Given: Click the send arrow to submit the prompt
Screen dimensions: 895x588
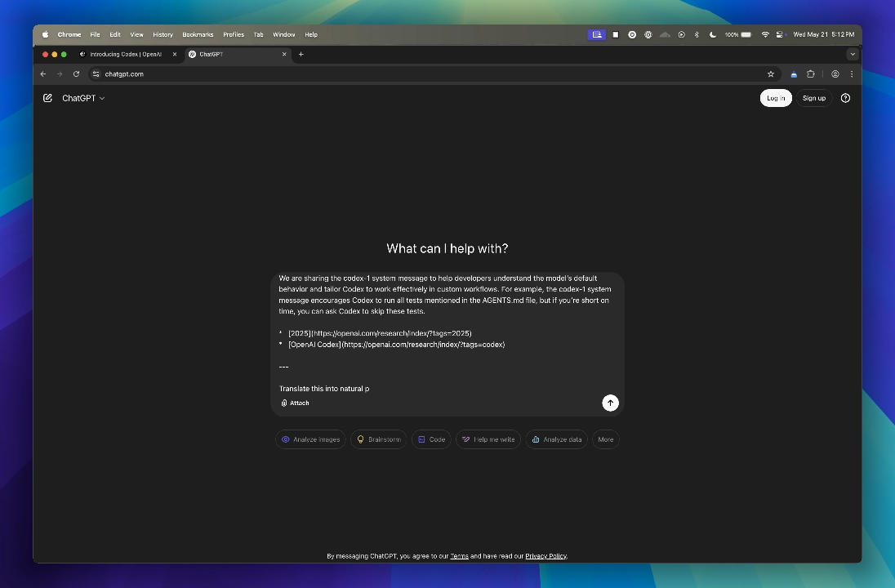Looking at the screenshot, I should [610, 403].
